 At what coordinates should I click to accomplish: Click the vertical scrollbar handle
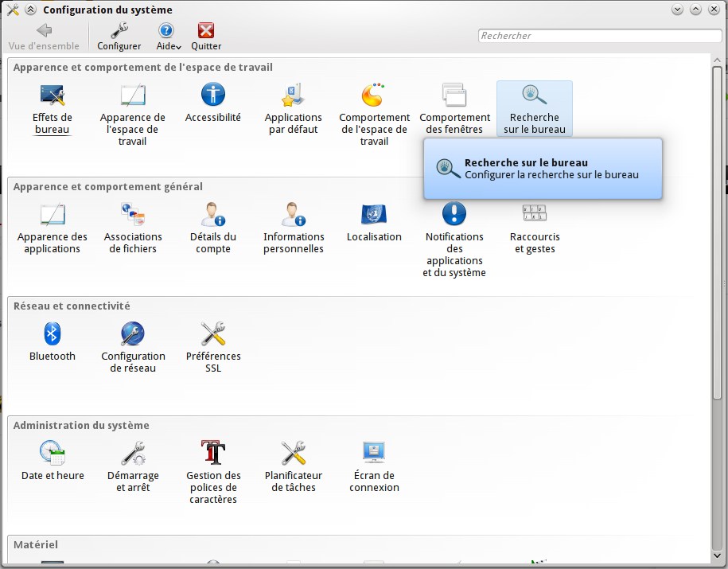(x=717, y=232)
